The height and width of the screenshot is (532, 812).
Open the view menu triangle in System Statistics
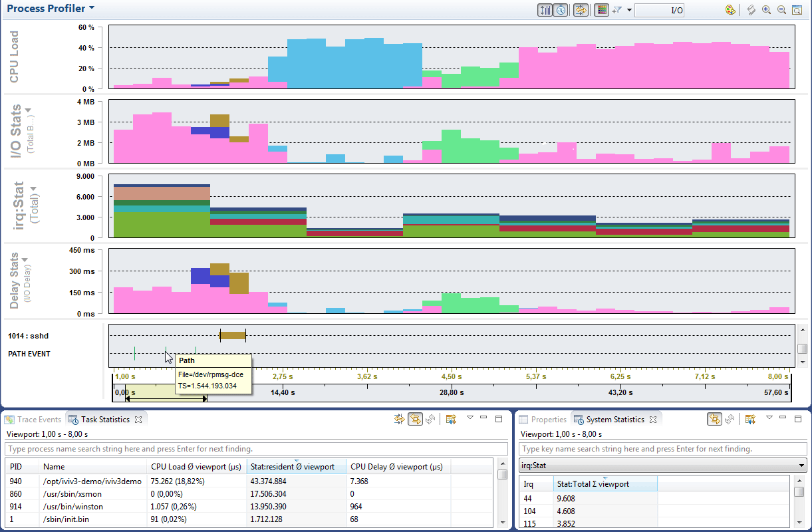(769, 418)
